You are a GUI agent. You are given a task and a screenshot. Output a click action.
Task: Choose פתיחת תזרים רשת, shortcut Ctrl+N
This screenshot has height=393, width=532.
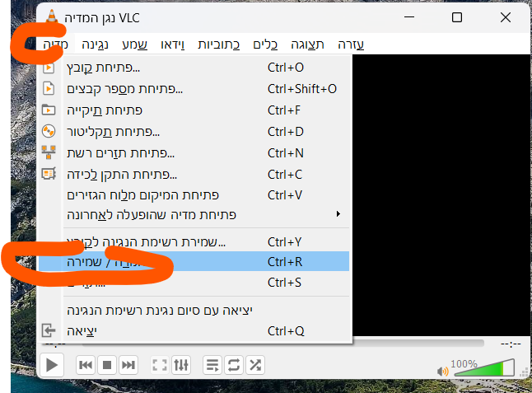[194, 153]
